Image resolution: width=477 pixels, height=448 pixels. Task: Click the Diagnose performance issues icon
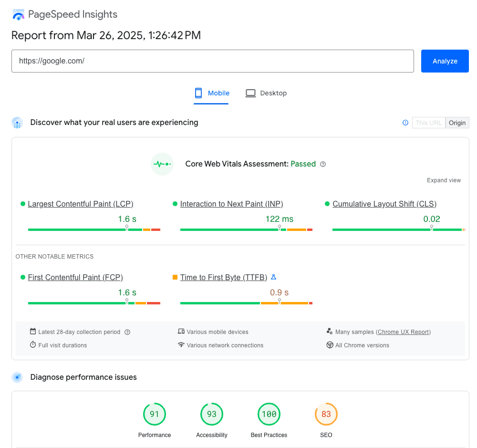[17, 377]
